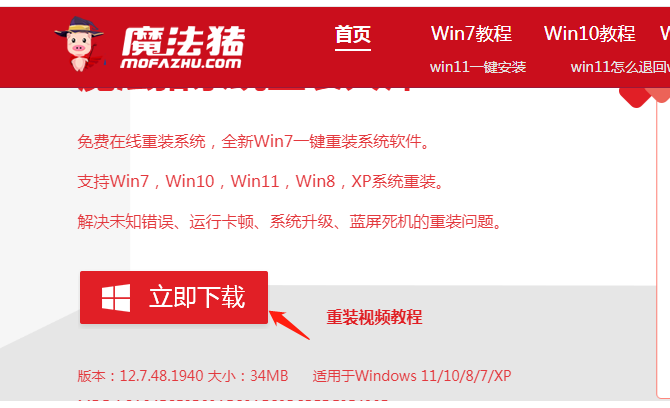The image size is (670, 408).
Task: Click the version 12.7.48.1940 info text
Action: [183, 376]
